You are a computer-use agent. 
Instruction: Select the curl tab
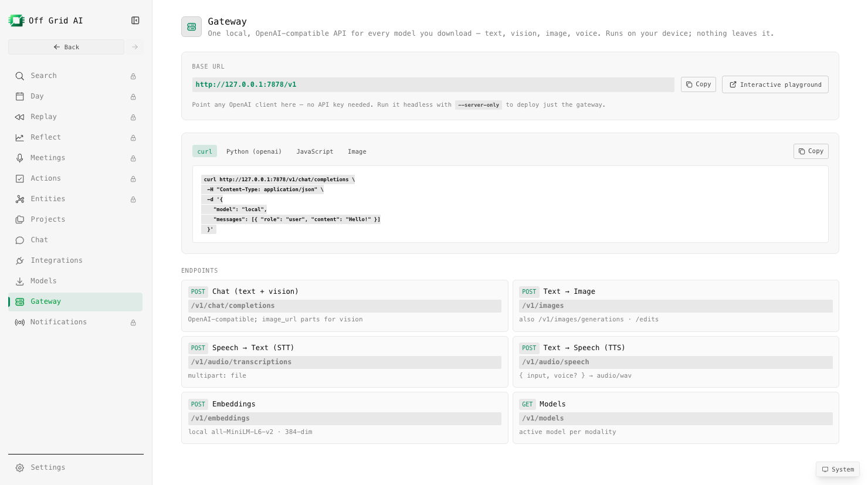[205, 151]
